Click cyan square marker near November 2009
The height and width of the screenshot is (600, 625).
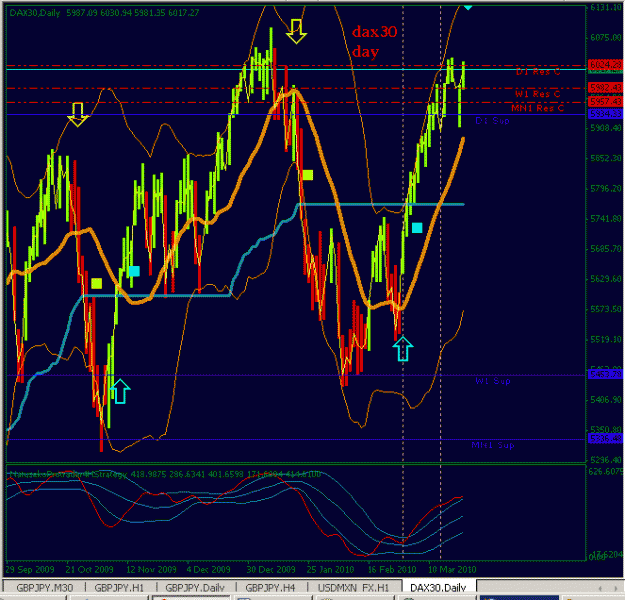(x=134, y=271)
